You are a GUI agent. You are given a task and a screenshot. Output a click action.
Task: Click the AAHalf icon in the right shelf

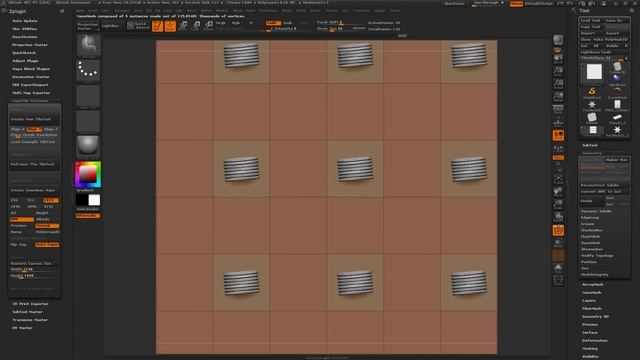(558, 97)
